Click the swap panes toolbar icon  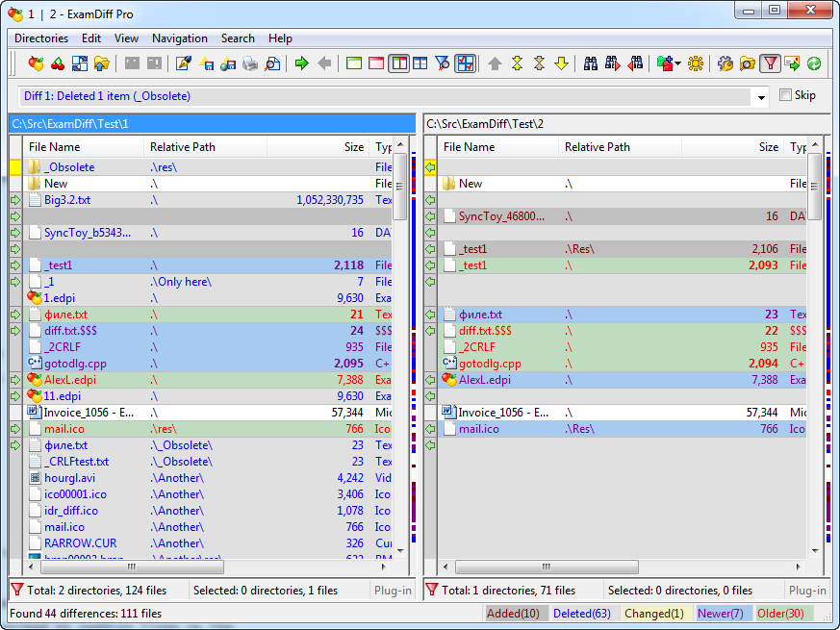(79, 63)
